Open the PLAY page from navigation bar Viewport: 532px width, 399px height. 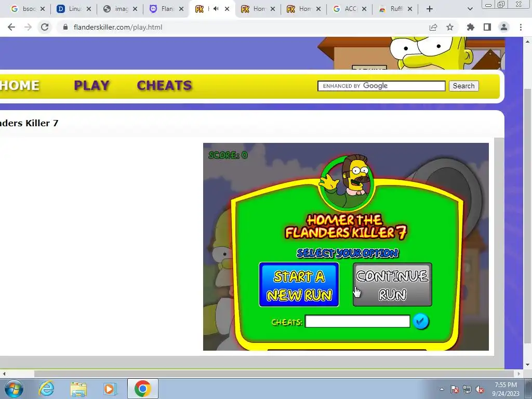[91, 86]
